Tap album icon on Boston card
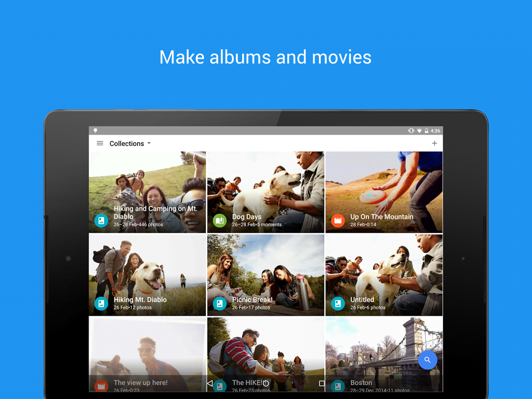 click(338, 386)
